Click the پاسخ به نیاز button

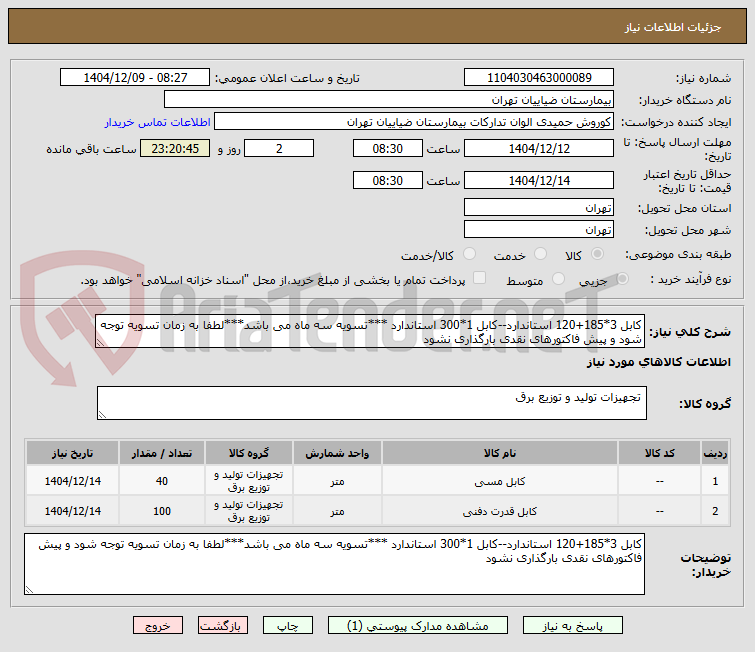click(x=573, y=626)
